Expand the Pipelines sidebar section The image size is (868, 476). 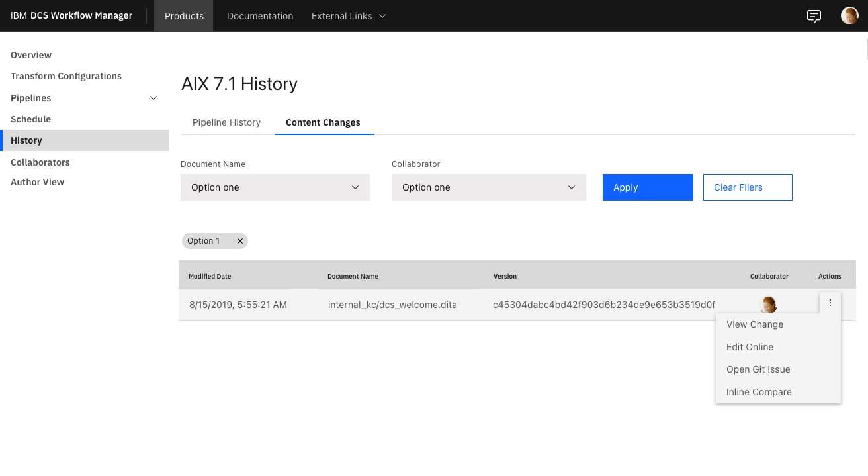[x=153, y=98]
